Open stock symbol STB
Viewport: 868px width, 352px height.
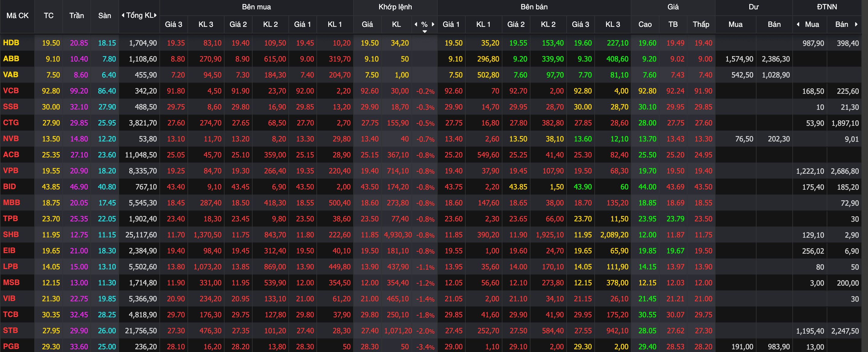11,330
